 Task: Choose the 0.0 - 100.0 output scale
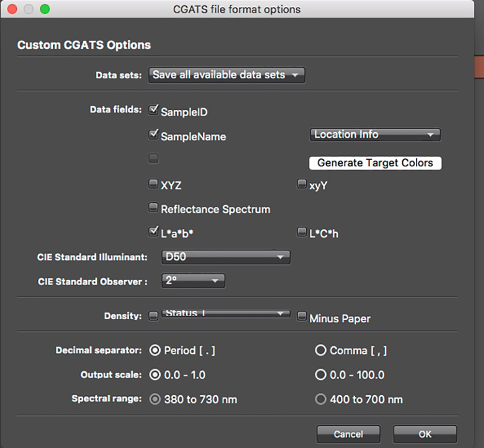(320, 375)
